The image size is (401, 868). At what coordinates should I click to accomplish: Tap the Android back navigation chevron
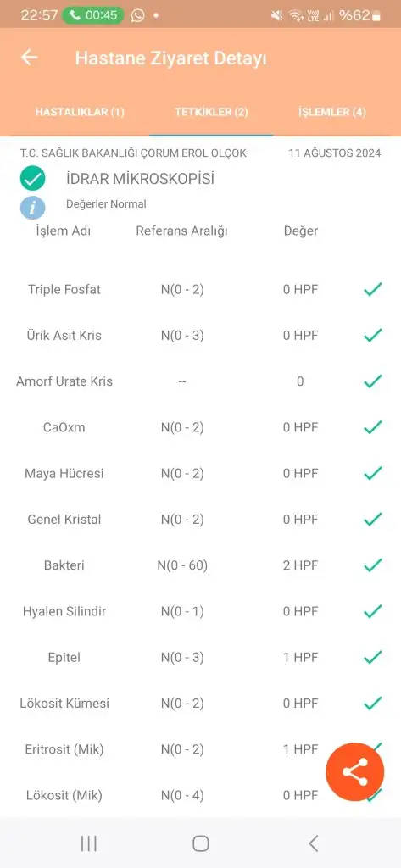pos(314,843)
